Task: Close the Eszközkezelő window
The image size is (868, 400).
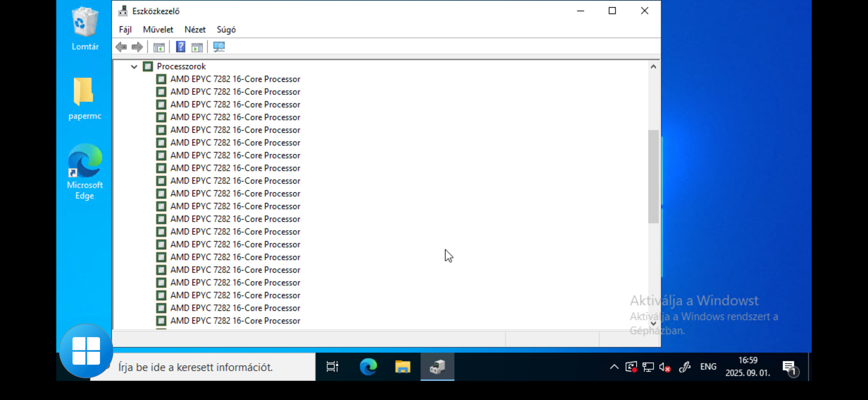Action: click(x=645, y=11)
